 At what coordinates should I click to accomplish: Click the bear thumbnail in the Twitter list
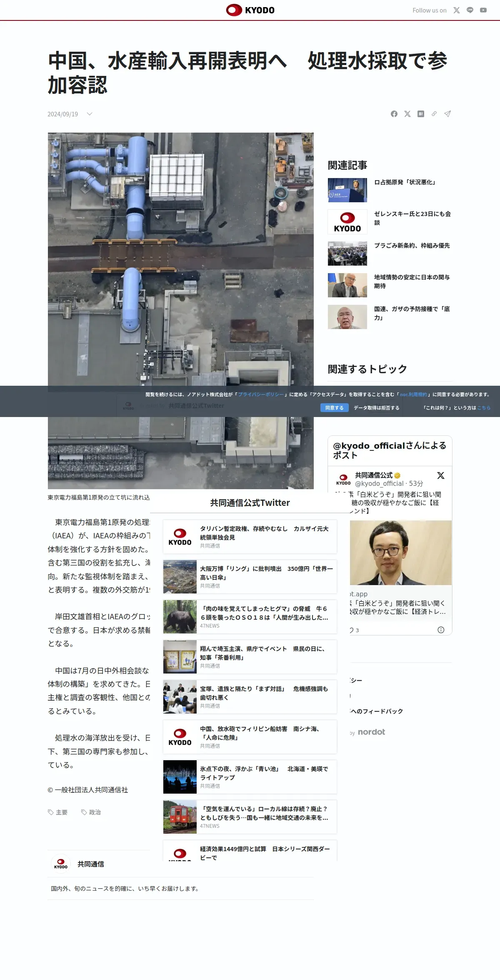[180, 617]
